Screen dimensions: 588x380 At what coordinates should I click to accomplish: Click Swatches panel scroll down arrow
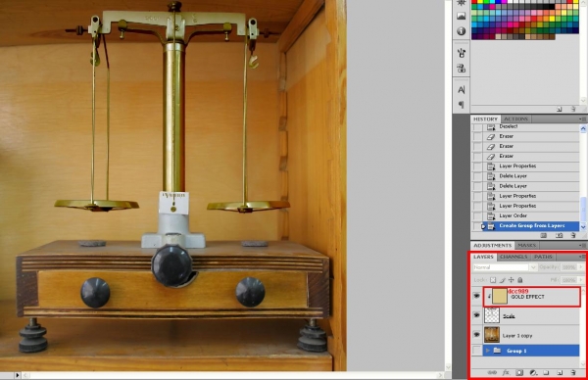[x=583, y=100]
